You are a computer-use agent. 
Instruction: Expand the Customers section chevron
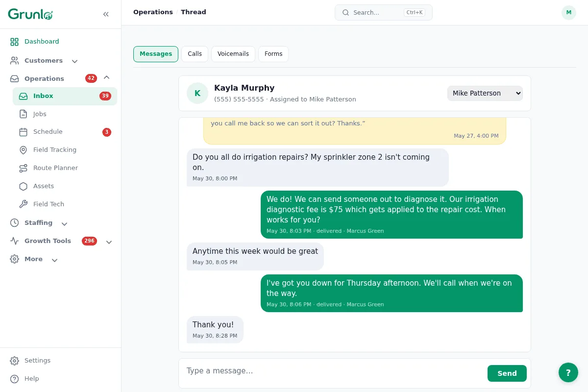coord(74,61)
